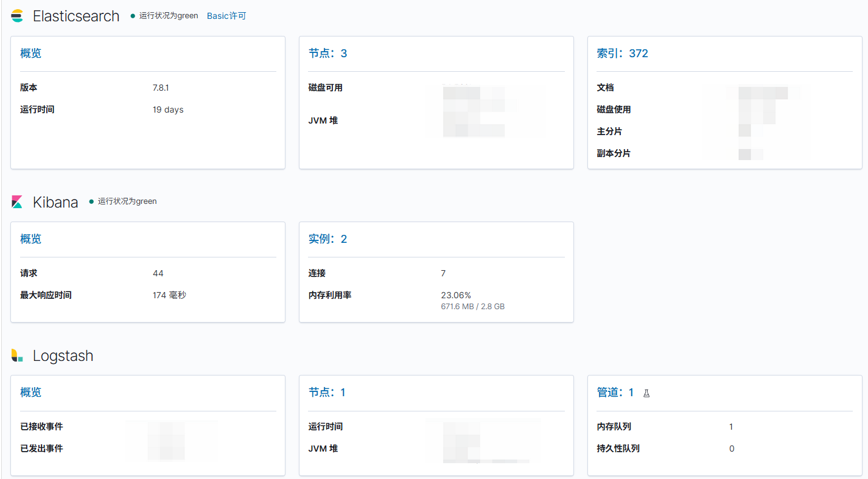
Task: Open the Logstash 概览 link
Action: tap(31, 393)
